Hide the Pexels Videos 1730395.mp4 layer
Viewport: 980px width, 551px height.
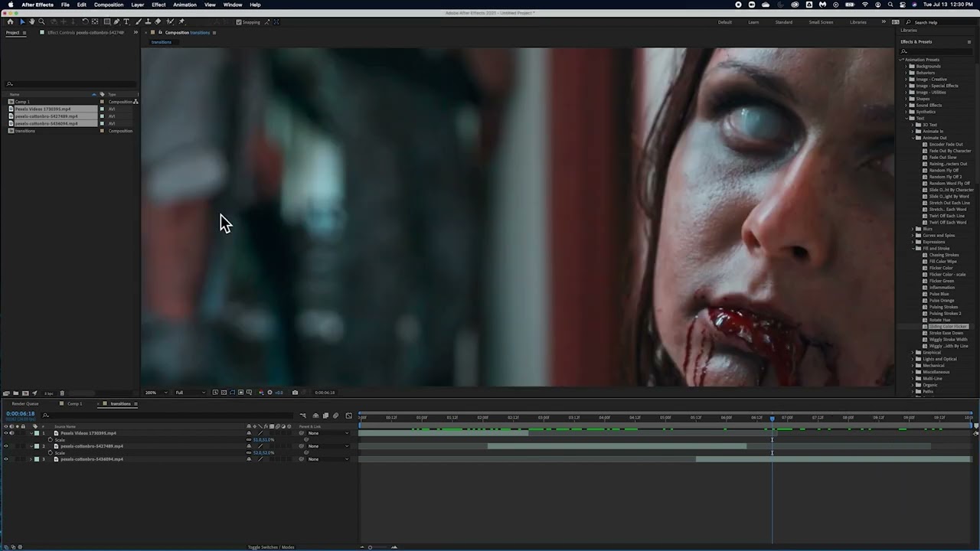5,433
